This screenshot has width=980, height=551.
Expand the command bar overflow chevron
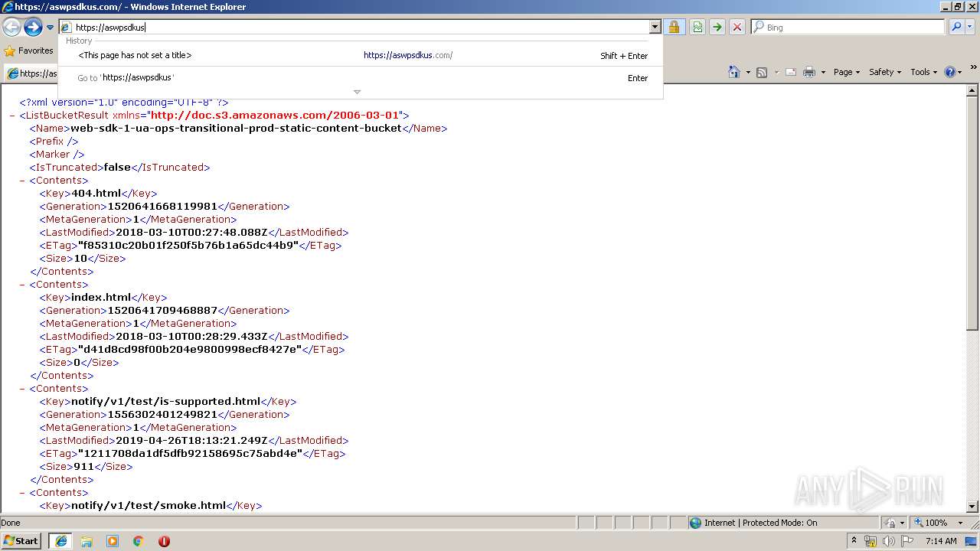pos(974,68)
